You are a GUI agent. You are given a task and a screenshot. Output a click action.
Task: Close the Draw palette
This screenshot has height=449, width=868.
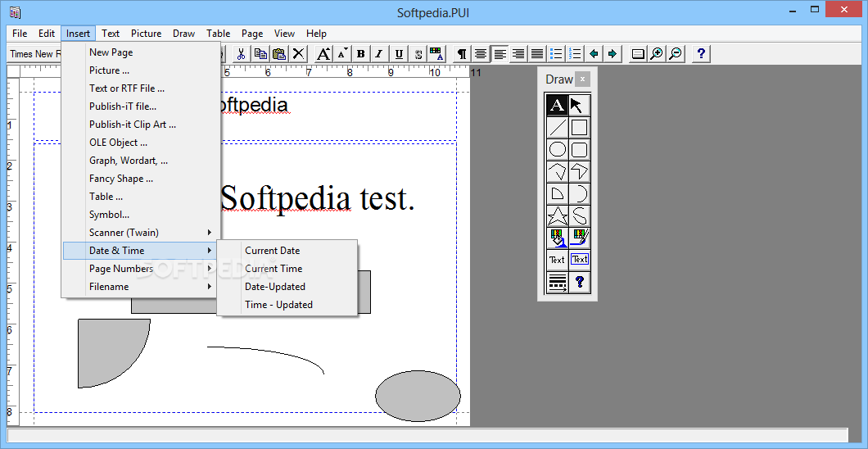tap(582, 79)
